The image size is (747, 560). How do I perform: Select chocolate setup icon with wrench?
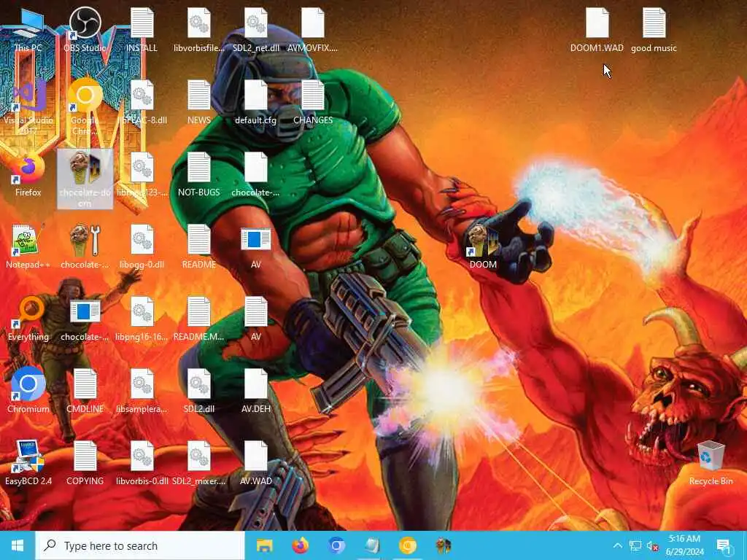[85, 246]
